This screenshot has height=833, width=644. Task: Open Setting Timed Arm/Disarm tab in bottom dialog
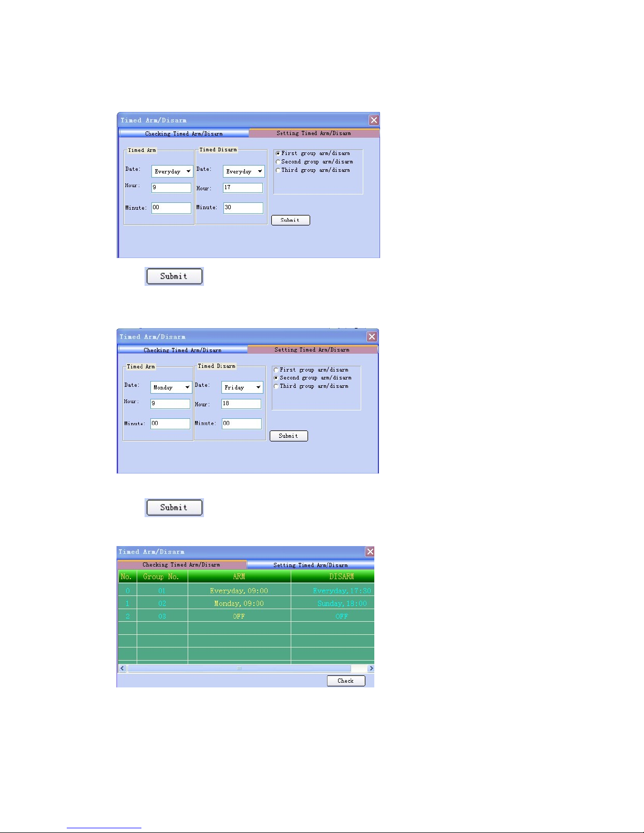(310, 565)
